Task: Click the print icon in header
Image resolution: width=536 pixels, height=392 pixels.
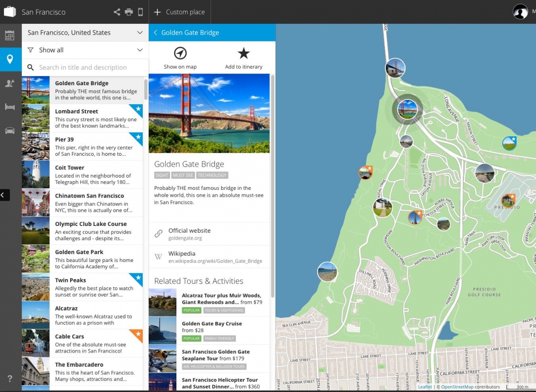Action: 129,12
